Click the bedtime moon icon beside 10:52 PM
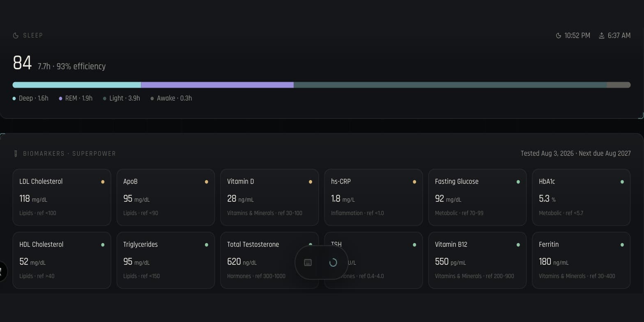 pos(559,36)
